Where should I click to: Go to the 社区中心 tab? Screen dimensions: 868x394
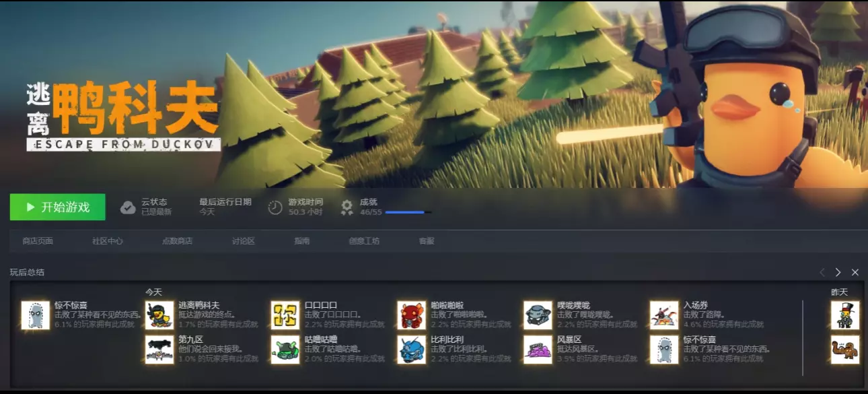click(x=108, y=241)
